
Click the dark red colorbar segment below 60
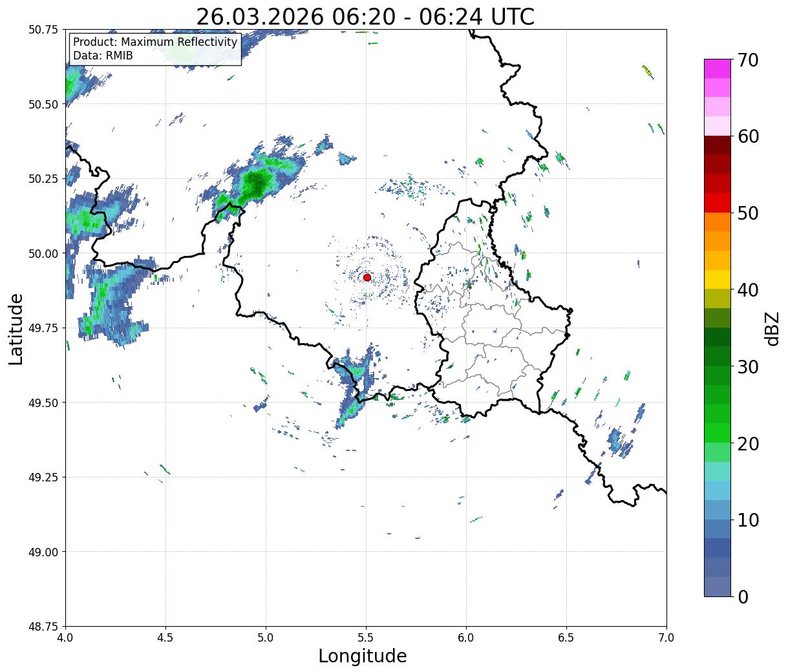pyautogui.click(x=718, y=145)
